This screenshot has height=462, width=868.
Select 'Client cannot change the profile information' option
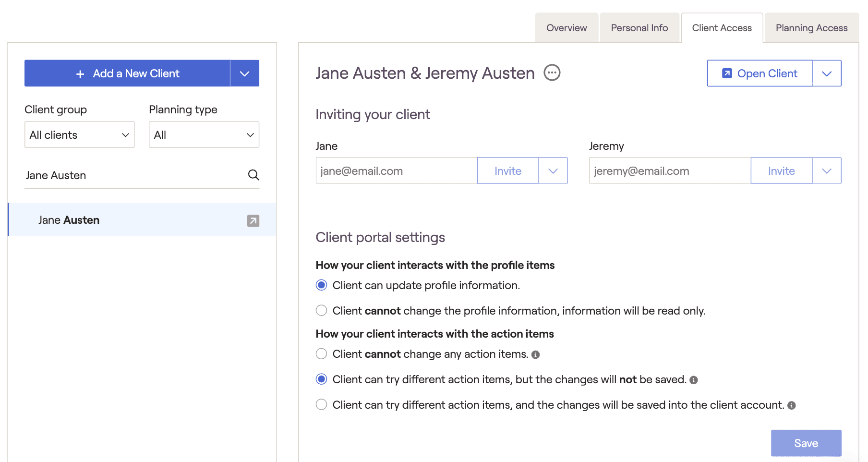[x=322, y=311]
